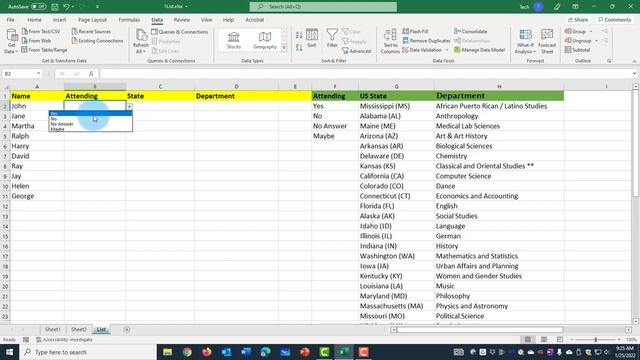
Task: Switch to Sheet2 tab
Action: tap(79, 329)
